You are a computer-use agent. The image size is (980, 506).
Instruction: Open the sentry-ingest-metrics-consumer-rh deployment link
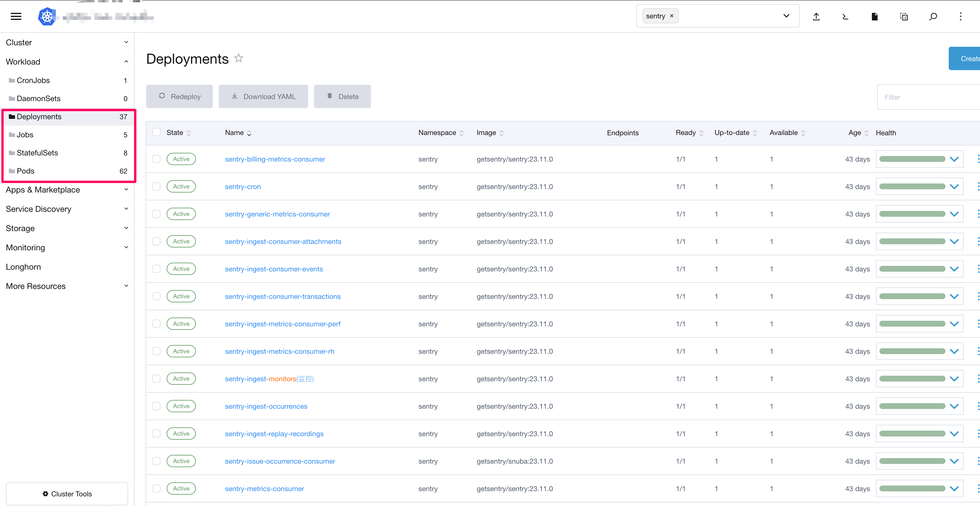(279, 352)
